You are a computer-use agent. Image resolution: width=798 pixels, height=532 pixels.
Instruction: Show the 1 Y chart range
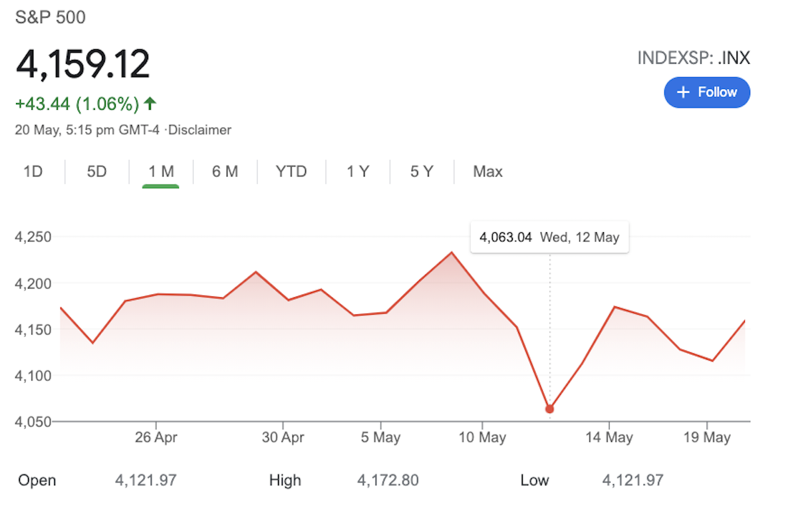(x=357, y=172)
